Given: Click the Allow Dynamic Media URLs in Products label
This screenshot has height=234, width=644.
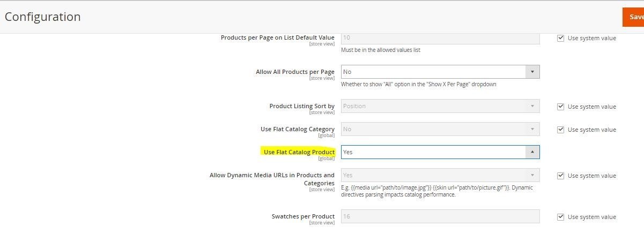Looking at the screenshot, I should coord(272,179).
